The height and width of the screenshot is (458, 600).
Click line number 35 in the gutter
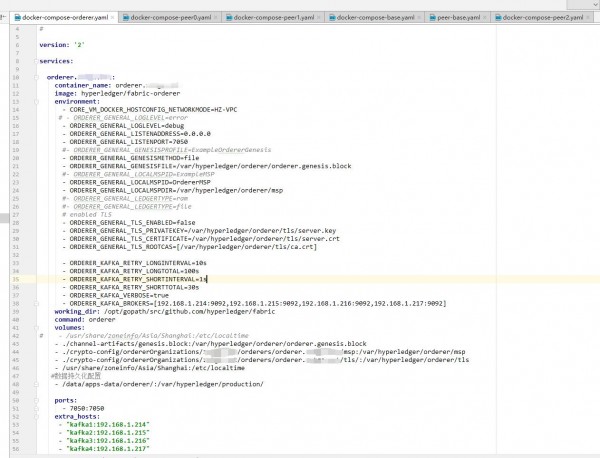(x=16, y=279)
